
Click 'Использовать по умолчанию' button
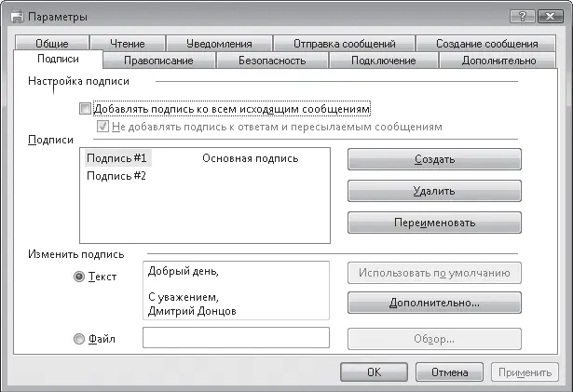coord(434,273)
